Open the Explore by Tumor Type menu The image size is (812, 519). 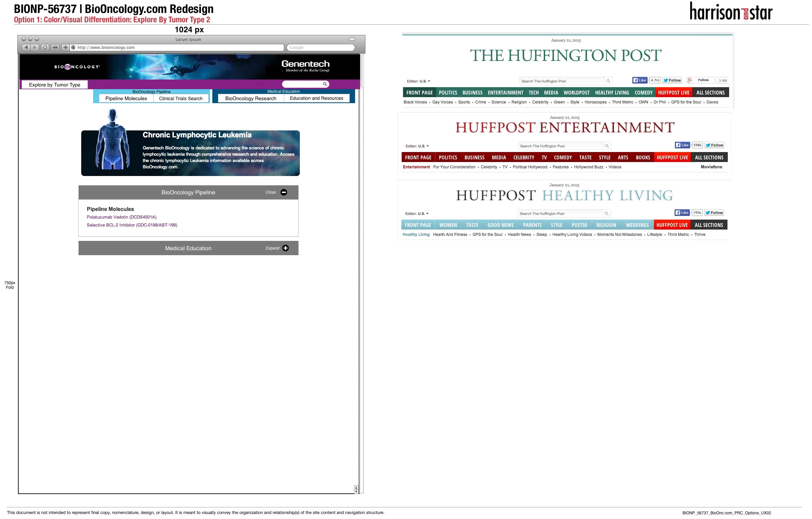click(55, 85)
